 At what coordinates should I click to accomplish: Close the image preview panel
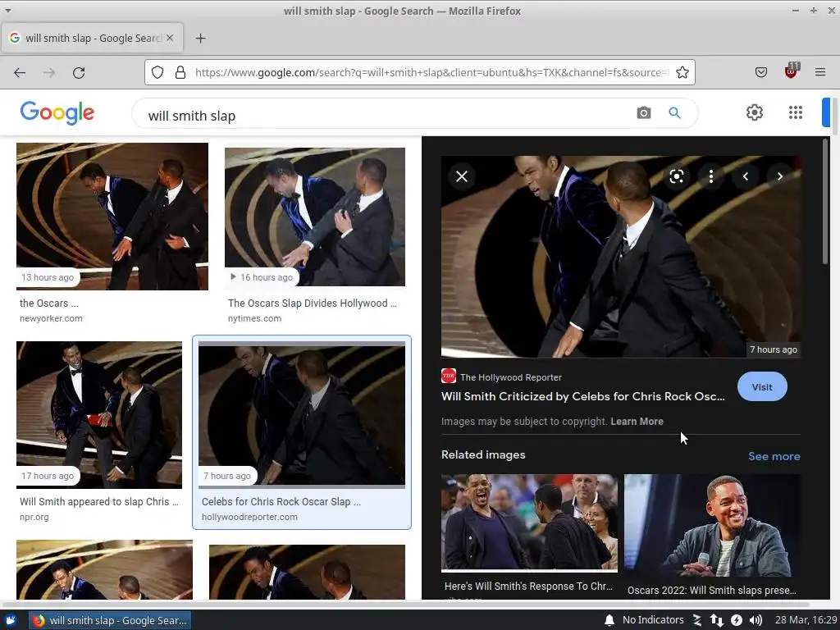(462, 176)
